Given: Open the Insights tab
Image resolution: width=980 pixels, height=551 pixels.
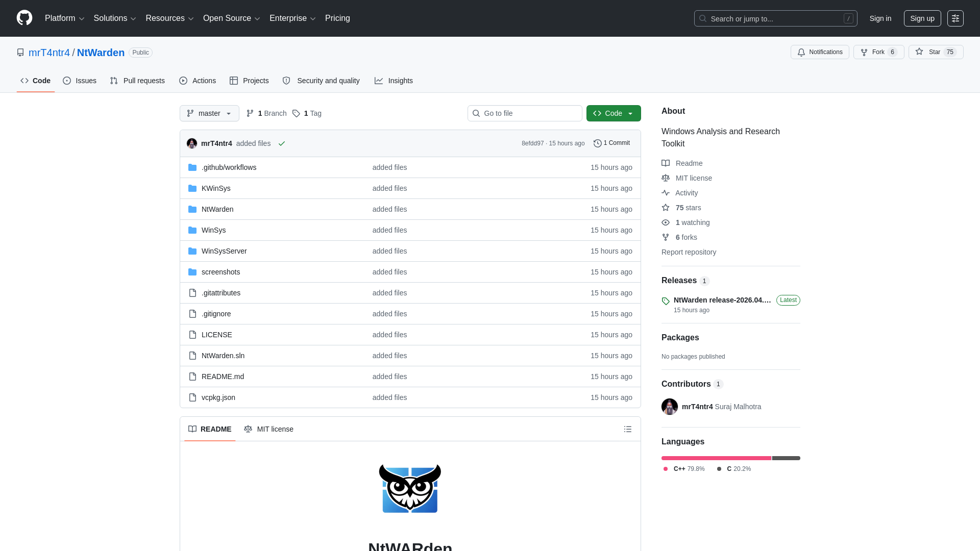Looking at the screenshot, I should click(x=394, y=81).
